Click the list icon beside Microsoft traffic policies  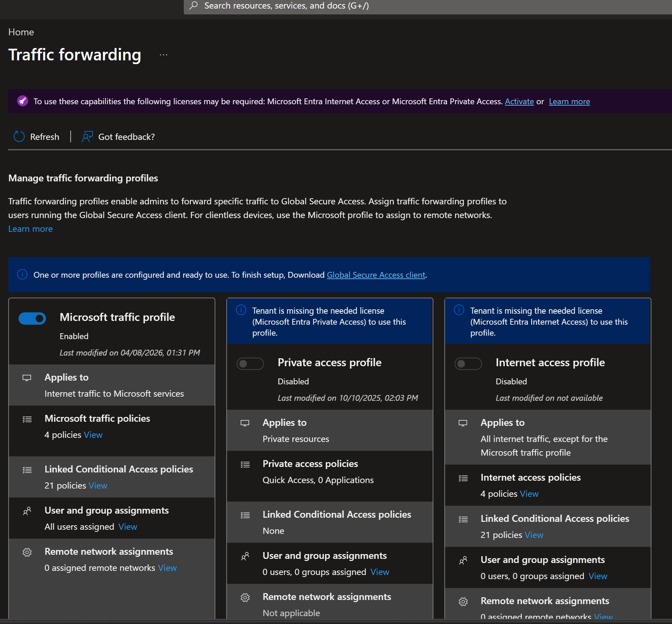click(x=27, y=419)
